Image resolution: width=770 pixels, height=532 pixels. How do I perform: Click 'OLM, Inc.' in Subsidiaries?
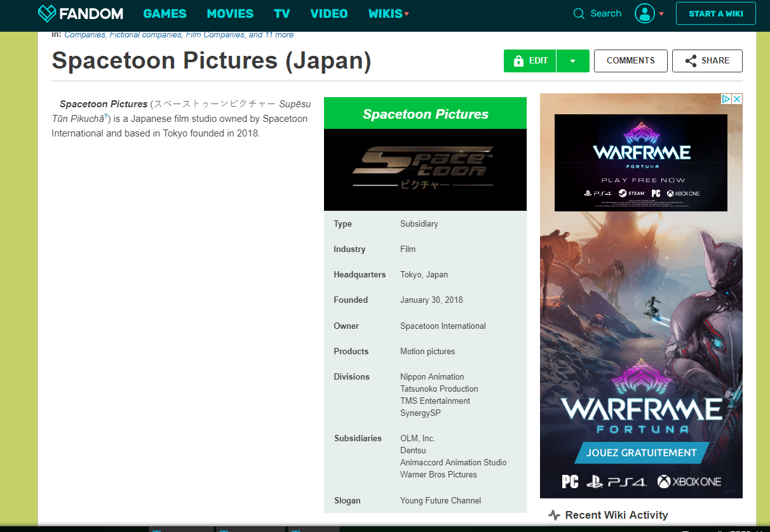tap(417, 439)
